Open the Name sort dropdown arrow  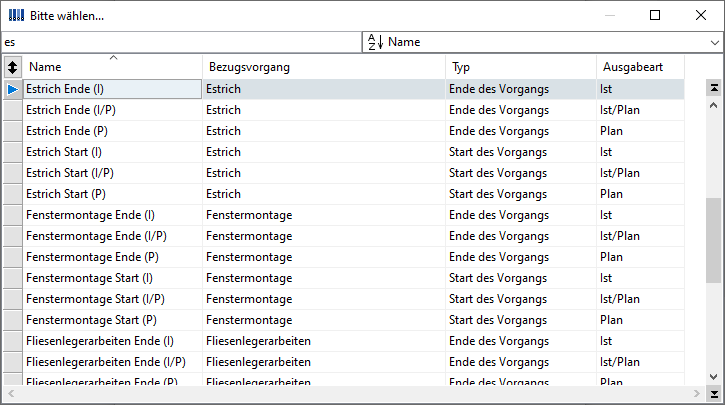(714, 43)
